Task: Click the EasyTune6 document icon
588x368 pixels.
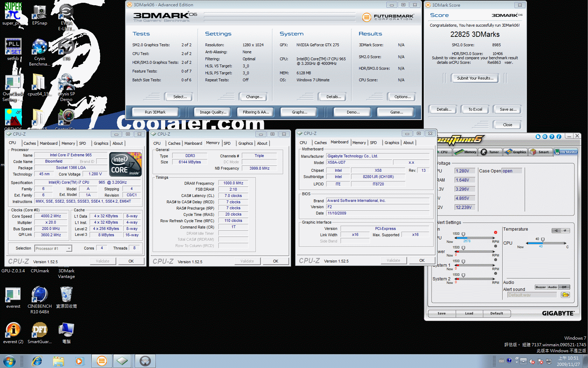Action: click(x=538, y=137)
